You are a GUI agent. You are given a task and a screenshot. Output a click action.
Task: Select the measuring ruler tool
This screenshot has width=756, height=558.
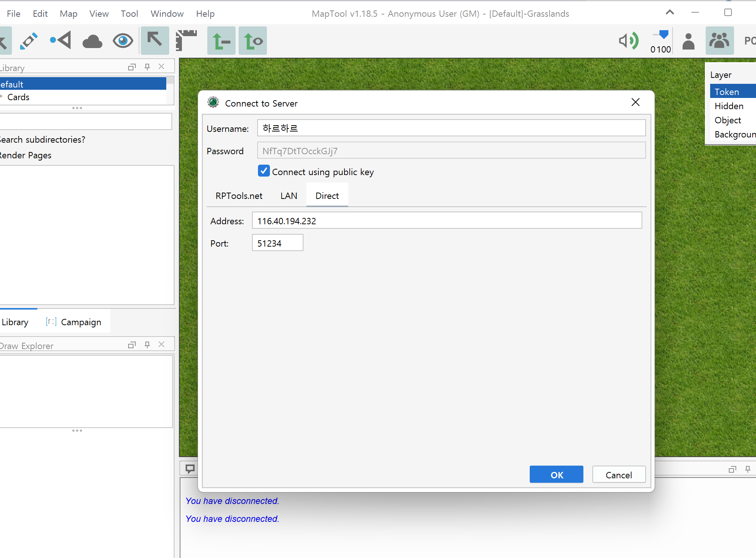[186, 40]
